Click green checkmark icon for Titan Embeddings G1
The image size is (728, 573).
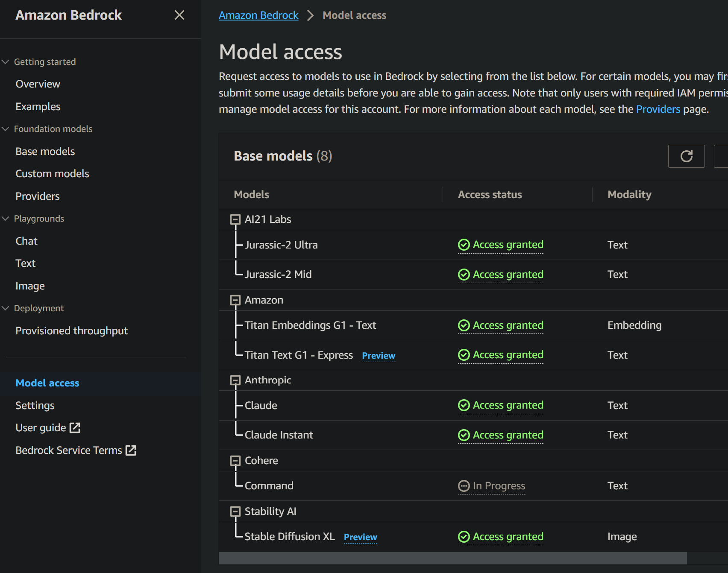coord(464,325)
